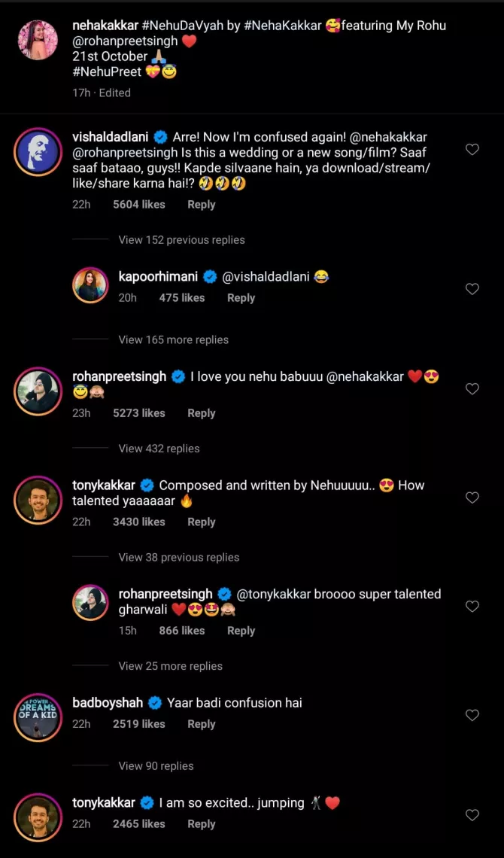Toggle the like heart on rohanpreetsingh's comment
The image size is (504, 858).
coord(472,388)
